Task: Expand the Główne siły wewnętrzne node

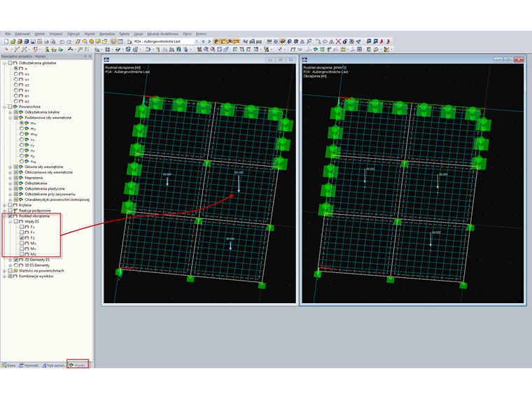Action: (x=10, y=167)
